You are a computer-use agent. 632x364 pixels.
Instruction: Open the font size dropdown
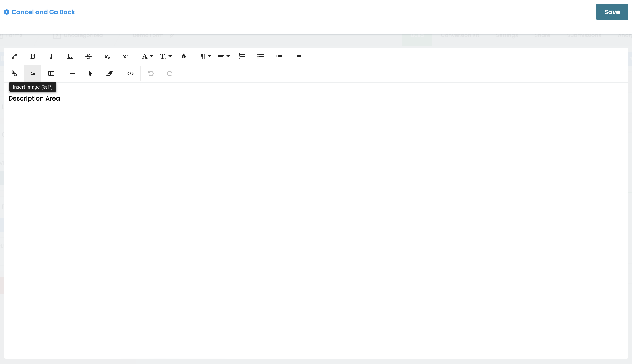click(x=165, y=56)
